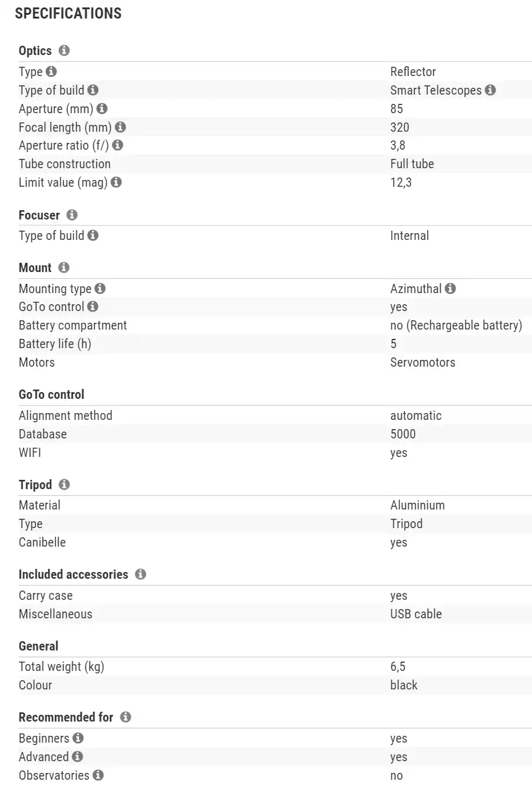Show info for Limit value (mag)

tap(116, 182)
